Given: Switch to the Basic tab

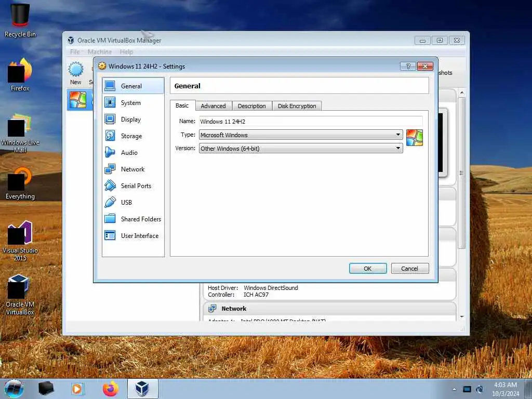Looking at the screenshot, I should click(x=182, y=105).
